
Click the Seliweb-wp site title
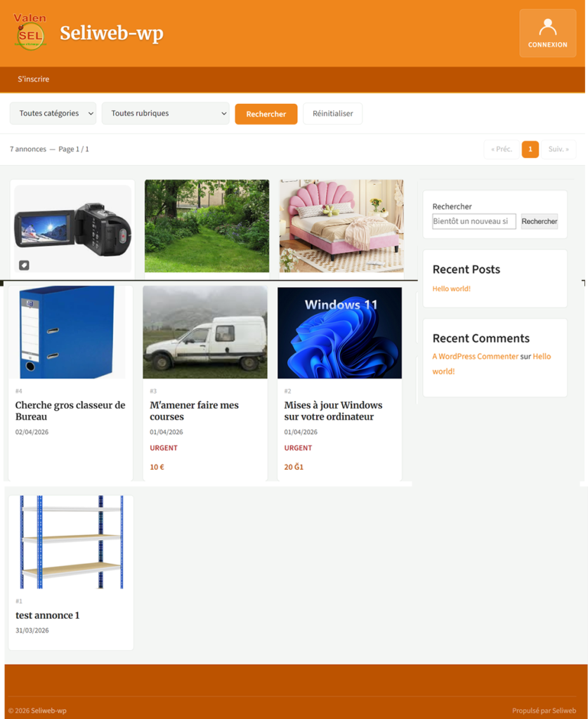coord(111,33)
